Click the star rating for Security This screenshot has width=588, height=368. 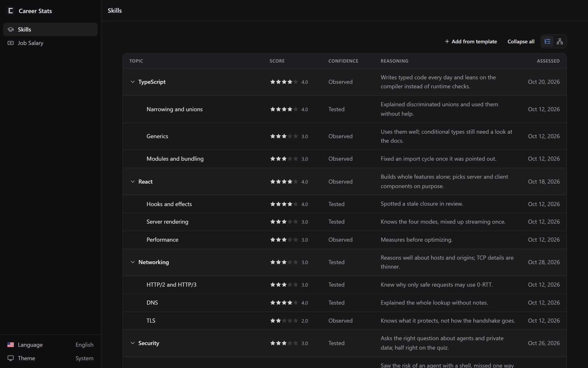point(284,343)
